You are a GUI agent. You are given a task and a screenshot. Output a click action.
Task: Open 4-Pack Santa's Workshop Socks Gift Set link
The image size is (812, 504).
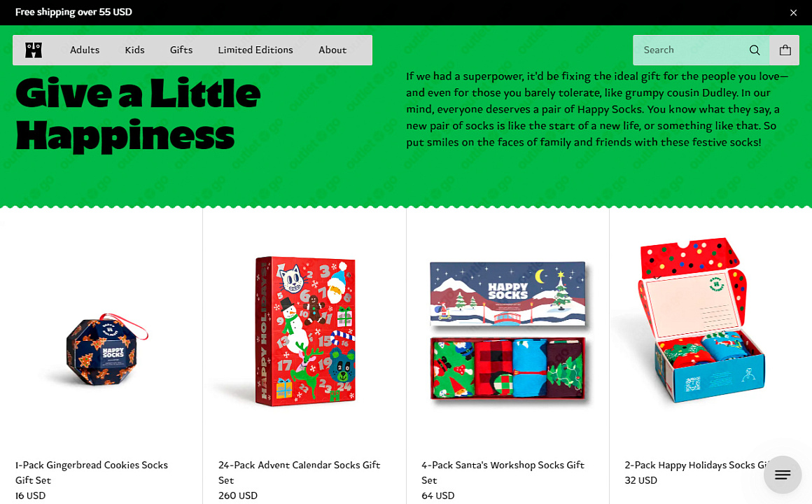click(503, 472)
